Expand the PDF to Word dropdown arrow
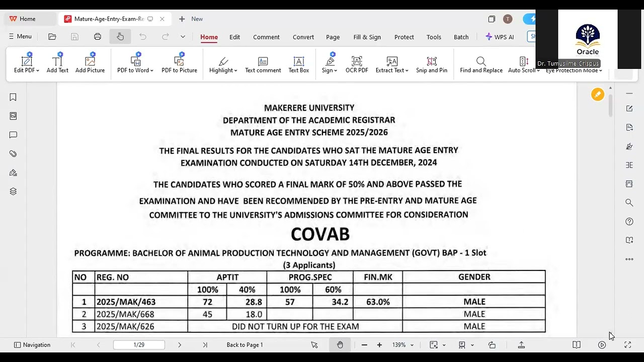Viewport: 644px width, 362px height. [x=152, y=71]
